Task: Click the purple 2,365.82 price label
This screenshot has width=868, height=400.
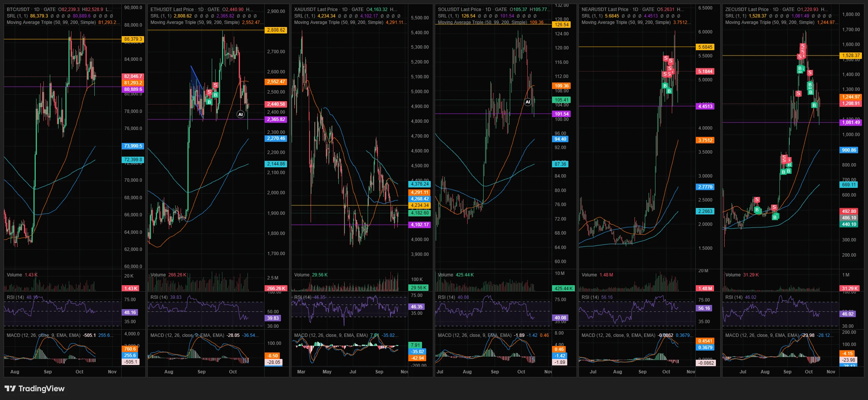Action: coord(276,119)
